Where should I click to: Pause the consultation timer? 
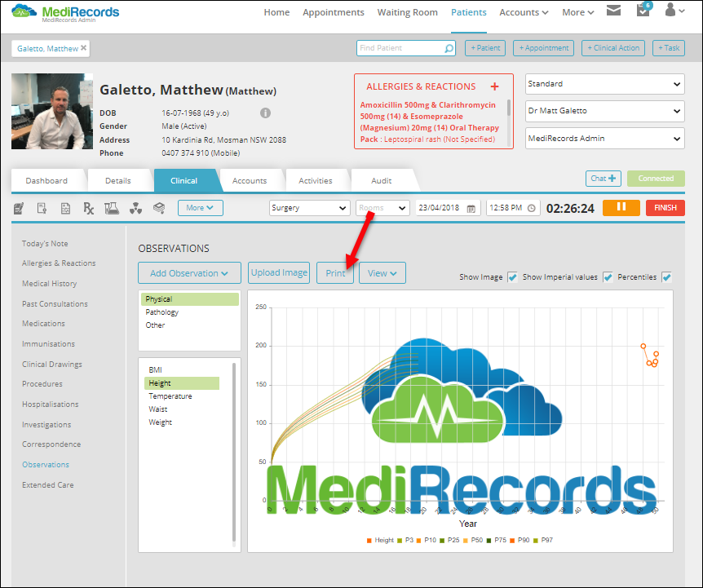pos(621,207)
